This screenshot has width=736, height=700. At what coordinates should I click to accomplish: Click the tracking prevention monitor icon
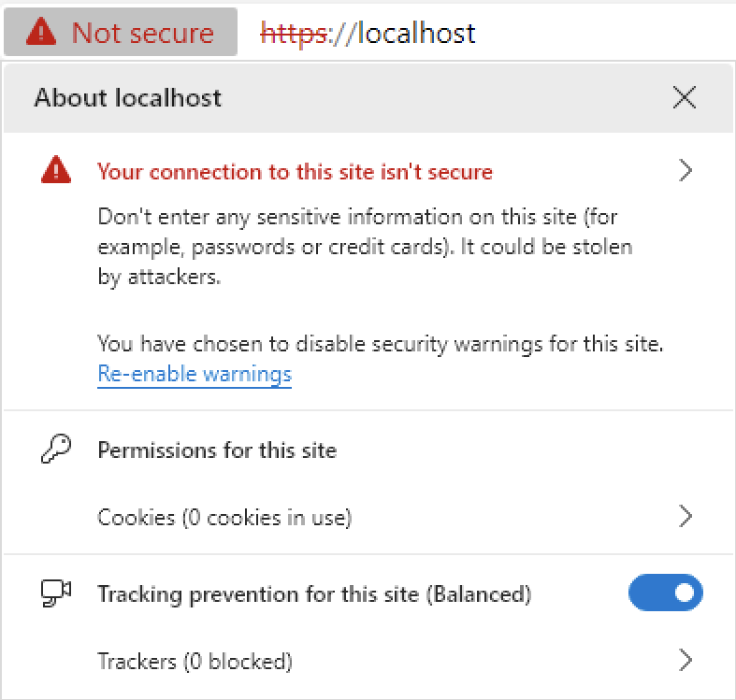tap(56, 593)
